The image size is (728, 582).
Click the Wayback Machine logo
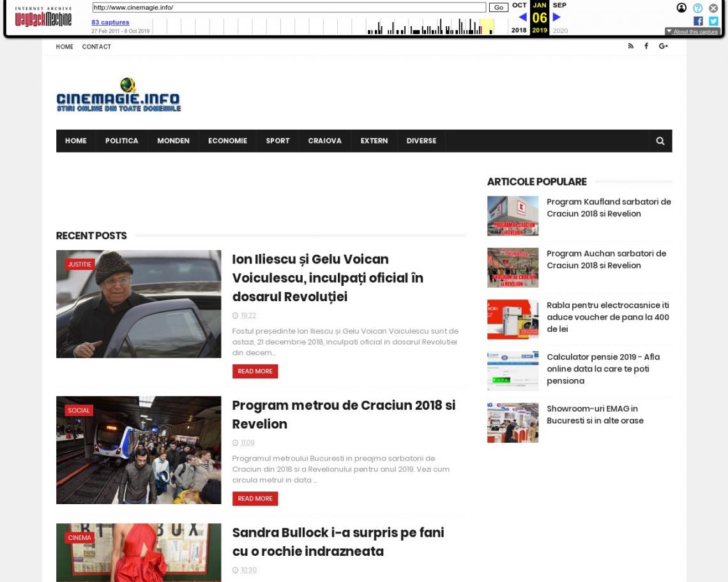43,17
